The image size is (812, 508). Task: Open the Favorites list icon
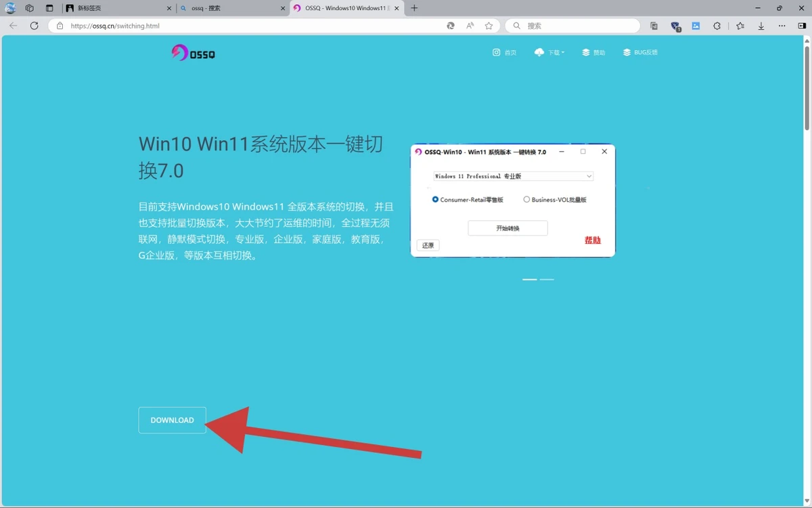(x=740, y=26)
